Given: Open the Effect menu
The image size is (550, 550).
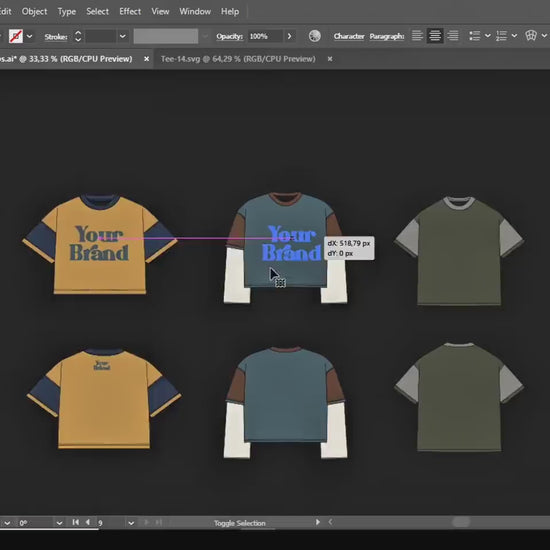Looking at the screenshot, I should click(x=130, y=12).
